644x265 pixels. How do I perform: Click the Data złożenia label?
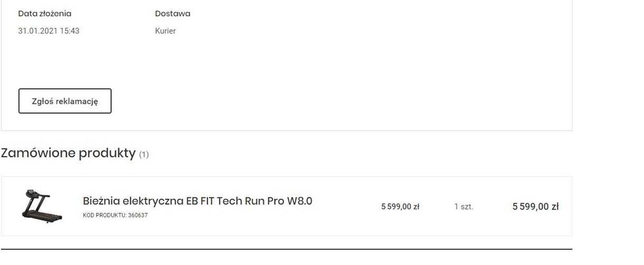44,14
